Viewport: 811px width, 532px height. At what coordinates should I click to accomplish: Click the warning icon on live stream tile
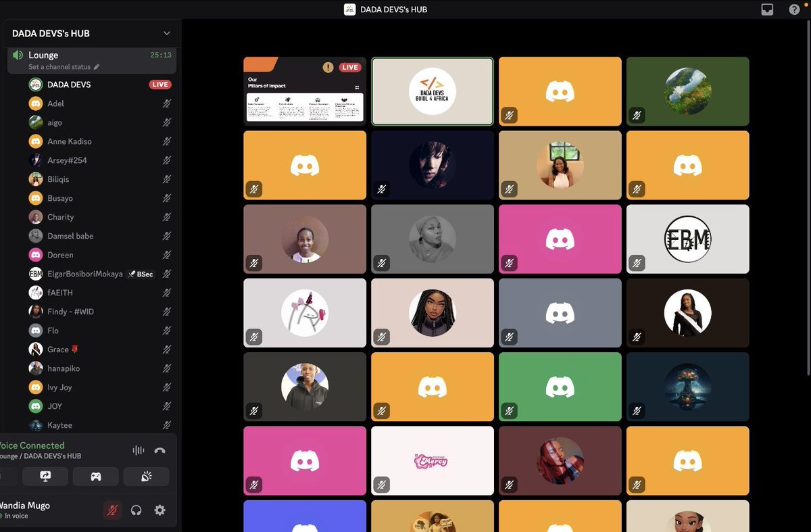click(x=328, y=67)
